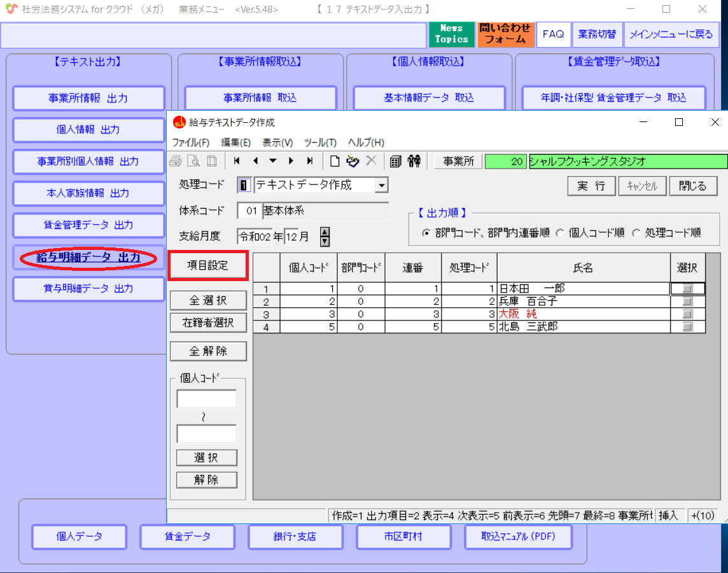This screenshot has width=728, height=573.
Task: Decrease 支給月度 with the spinner down arrow
Action: (325, 241)
